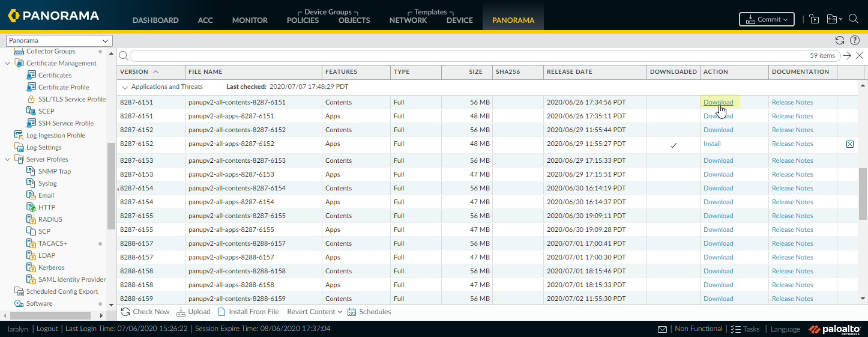This screenshot has width=868, height=337.
Task: Open the Tasks manager in status bar
Action: tap(745, 329)
